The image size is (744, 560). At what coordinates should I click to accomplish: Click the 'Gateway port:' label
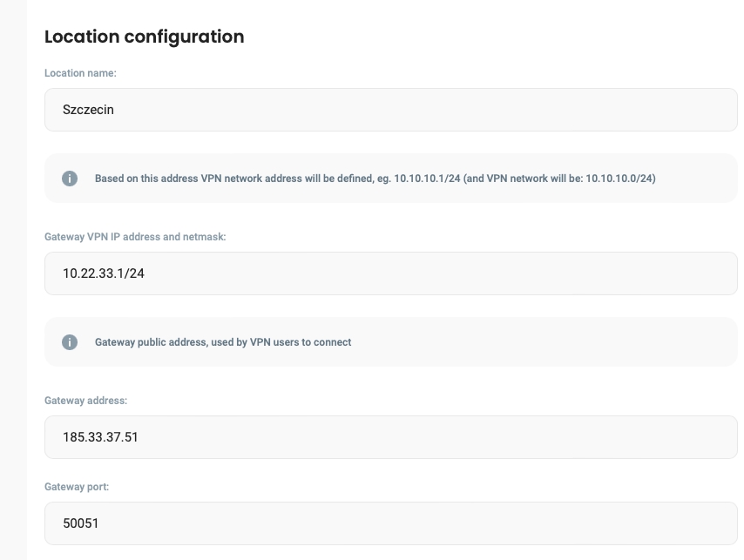click(x=76, y=486)
